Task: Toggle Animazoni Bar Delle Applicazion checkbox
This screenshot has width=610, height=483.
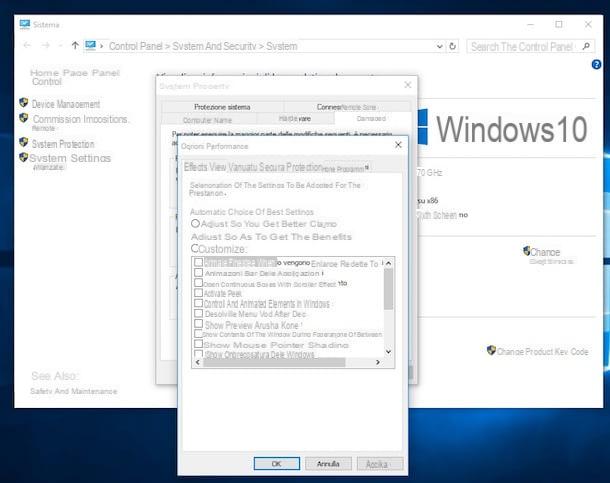Action: click(198, 273)
